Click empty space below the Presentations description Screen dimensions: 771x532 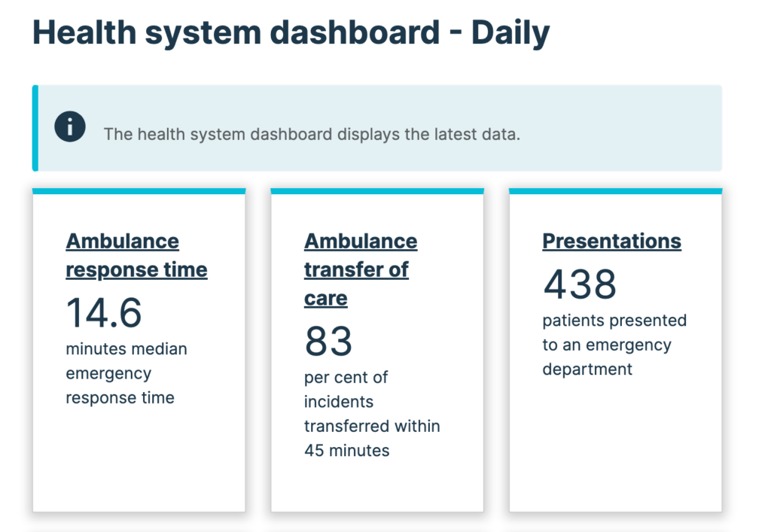coord(615,444)
